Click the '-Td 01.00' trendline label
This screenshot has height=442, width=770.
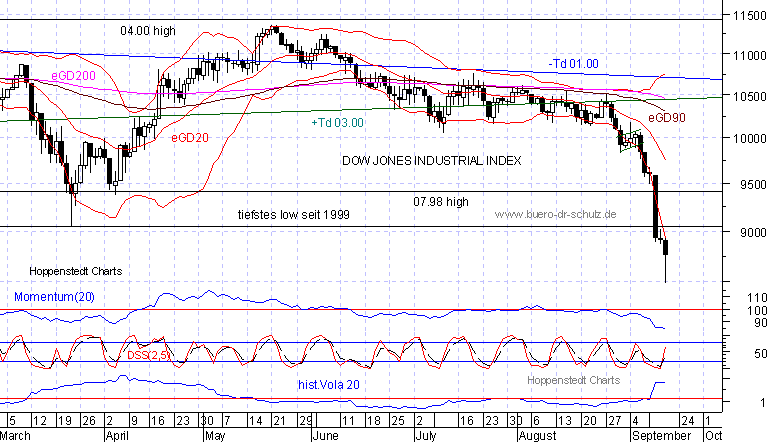click(574, 64)
